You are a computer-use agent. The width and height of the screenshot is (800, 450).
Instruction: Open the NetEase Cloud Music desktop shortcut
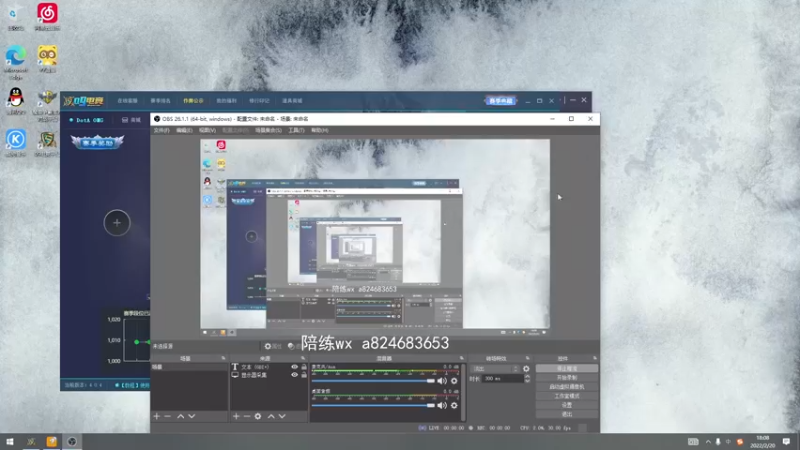coord(47,14)
